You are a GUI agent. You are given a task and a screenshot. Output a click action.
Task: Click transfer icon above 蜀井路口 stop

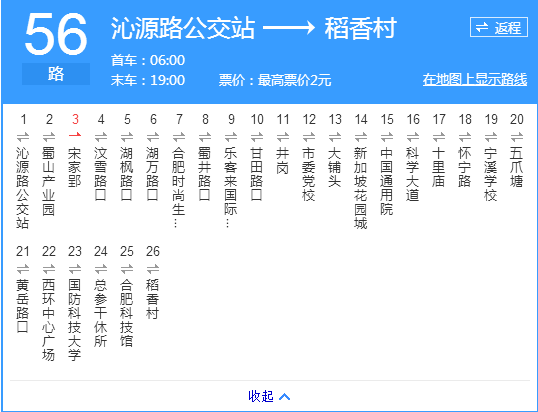coord(205,137)
